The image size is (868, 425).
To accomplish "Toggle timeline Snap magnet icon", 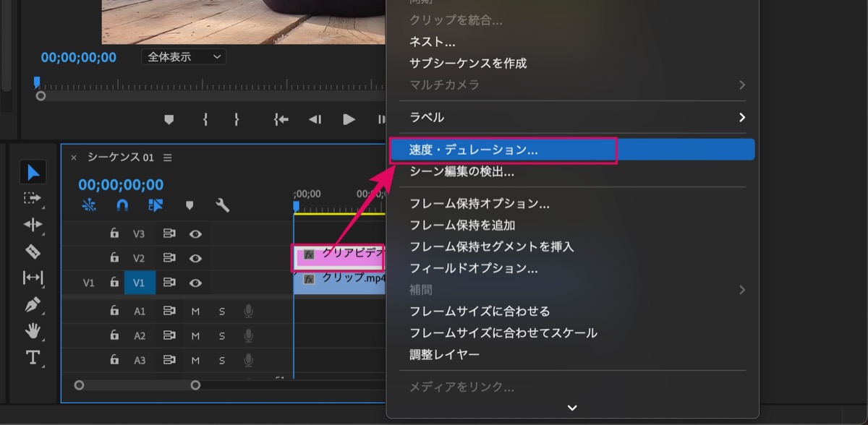I will pyautogui.click(x=122, y=205).
